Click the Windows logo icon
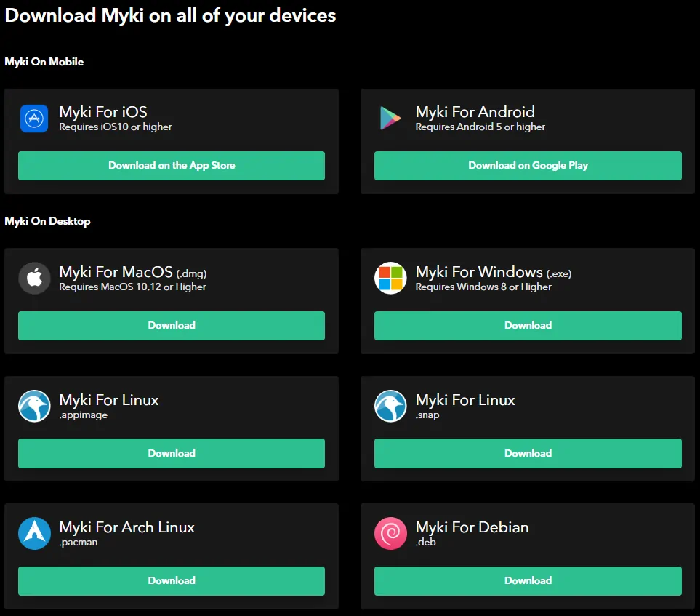This screenshot has height=616, width=700. coord(390,279)
